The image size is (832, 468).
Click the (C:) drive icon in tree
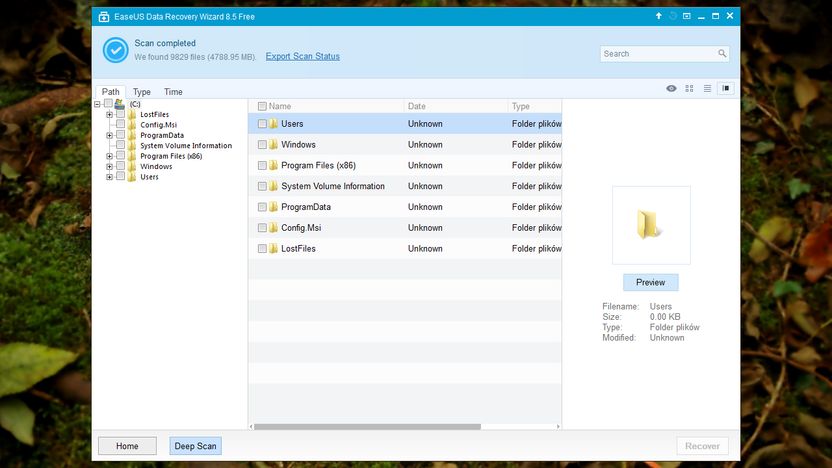tap(120, 103)
